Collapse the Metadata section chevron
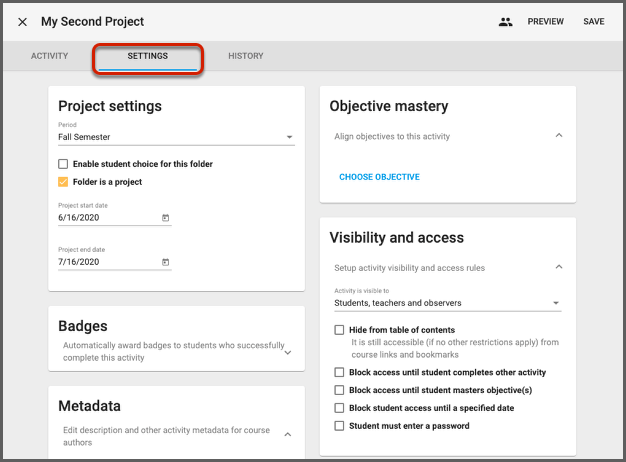This screenshot has height=462, width=626. coord(287,435)
